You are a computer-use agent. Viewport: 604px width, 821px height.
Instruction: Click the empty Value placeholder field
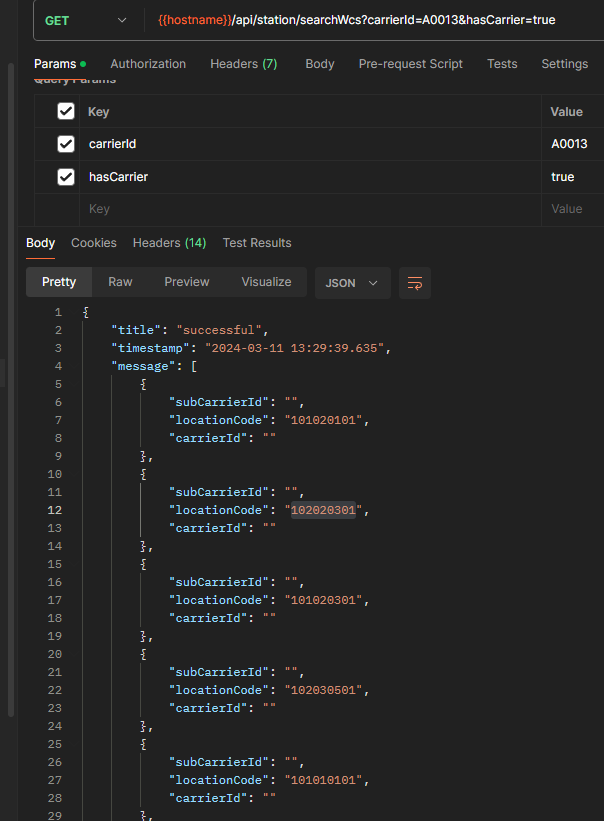coord(572,209)
